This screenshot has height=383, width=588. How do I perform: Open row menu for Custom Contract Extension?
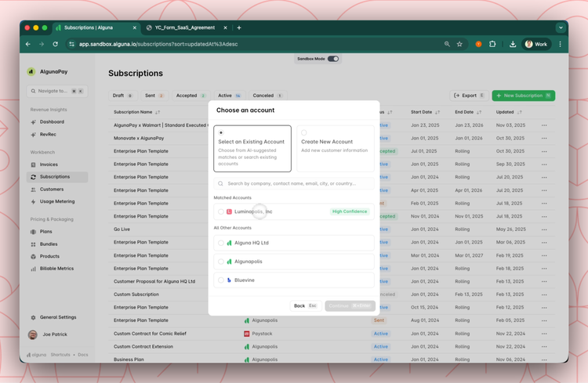[544, 347]
